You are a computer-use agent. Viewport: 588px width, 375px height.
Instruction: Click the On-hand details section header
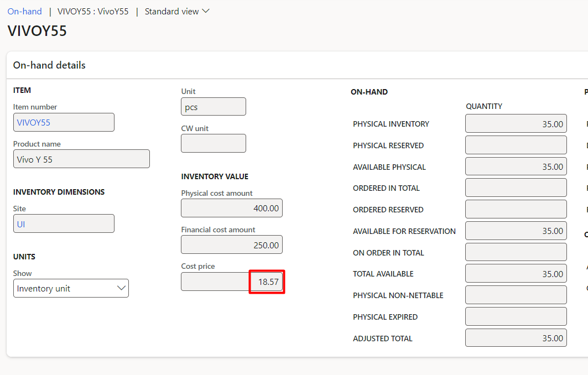[x=49, y=65]
